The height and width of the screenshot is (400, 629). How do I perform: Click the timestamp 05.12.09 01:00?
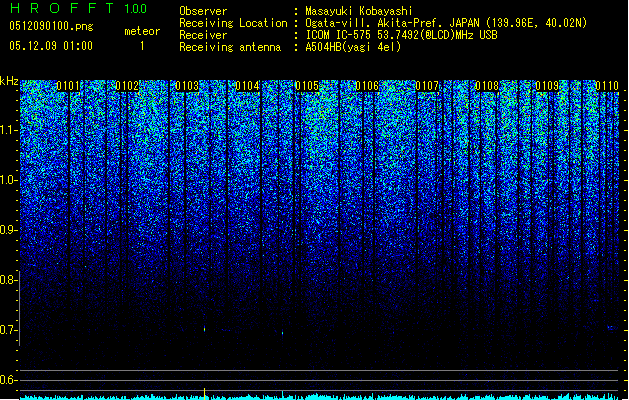point(51,46)
